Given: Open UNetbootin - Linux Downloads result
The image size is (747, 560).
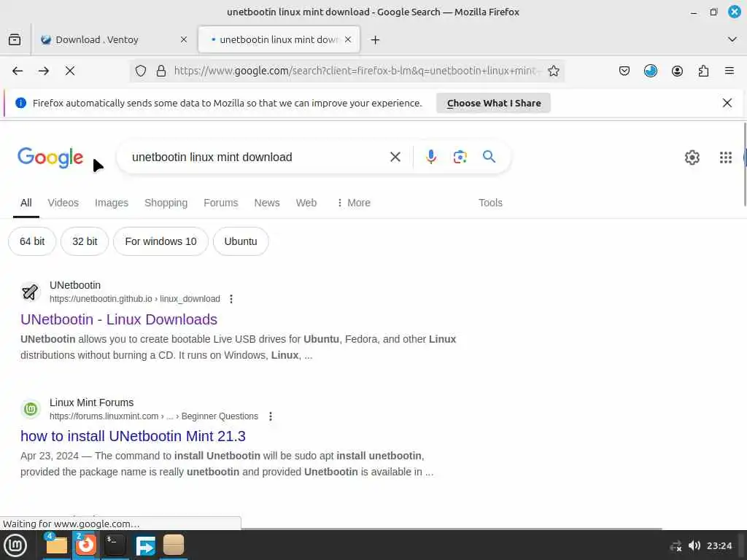Looking at the screenshot, I should click(119, 319).
